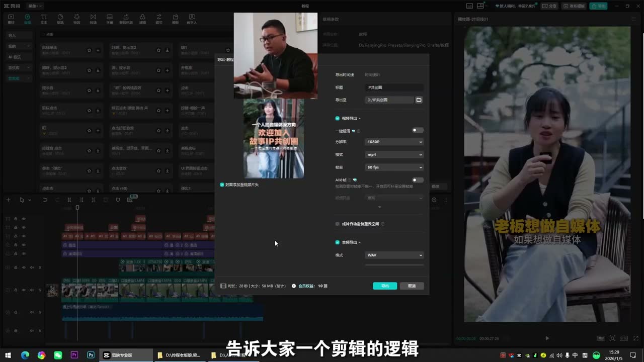Solo the main video track S button
The image size is (644, 362).
pyautogui.click(x=40, y=290)
